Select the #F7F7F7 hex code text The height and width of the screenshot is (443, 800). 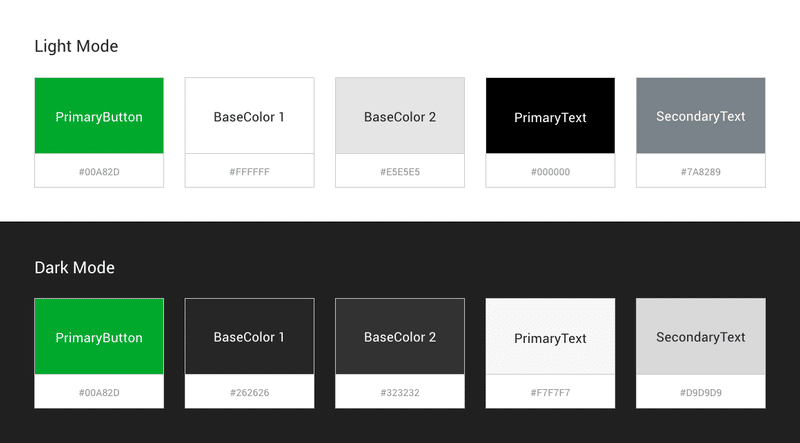(550, 392)
